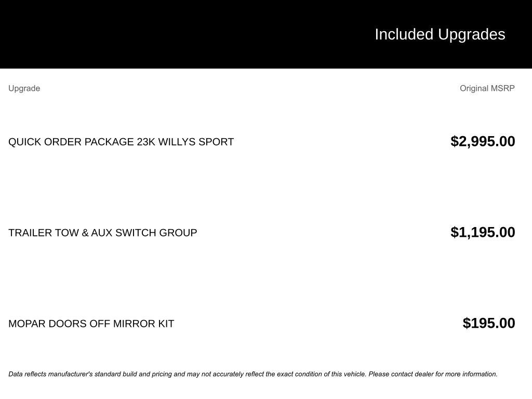Click the words AUX SWITCH GROUP
Viewport: 532px width, 399px height.
[x=144, y=233]
